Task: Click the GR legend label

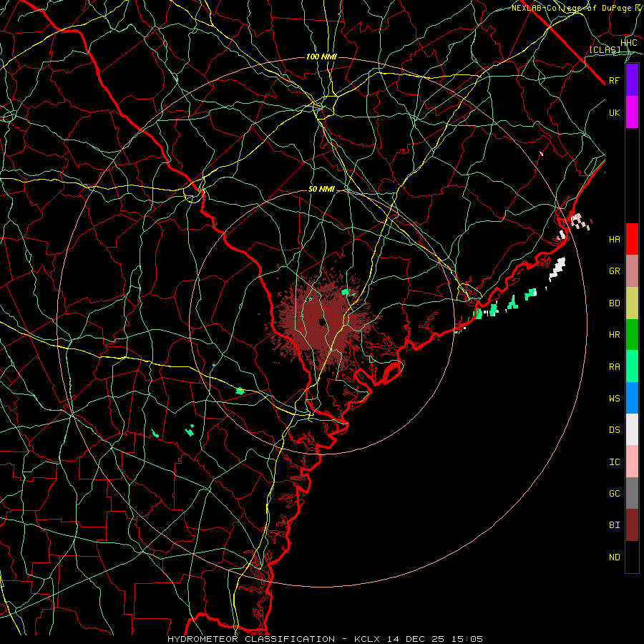Action: [615, 271]
